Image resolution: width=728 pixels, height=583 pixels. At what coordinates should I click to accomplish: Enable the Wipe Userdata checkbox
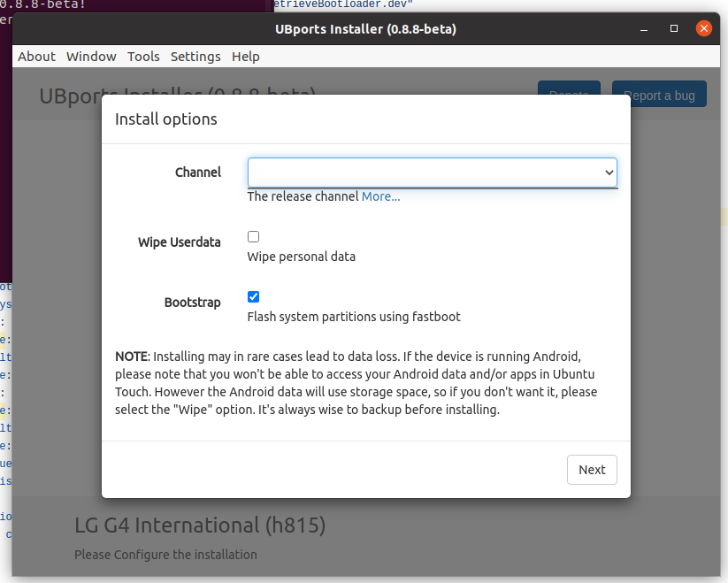tap(254, 237)
